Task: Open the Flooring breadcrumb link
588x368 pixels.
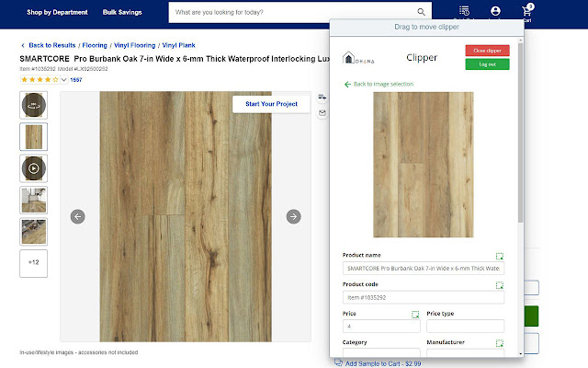Action: (95, 45)
